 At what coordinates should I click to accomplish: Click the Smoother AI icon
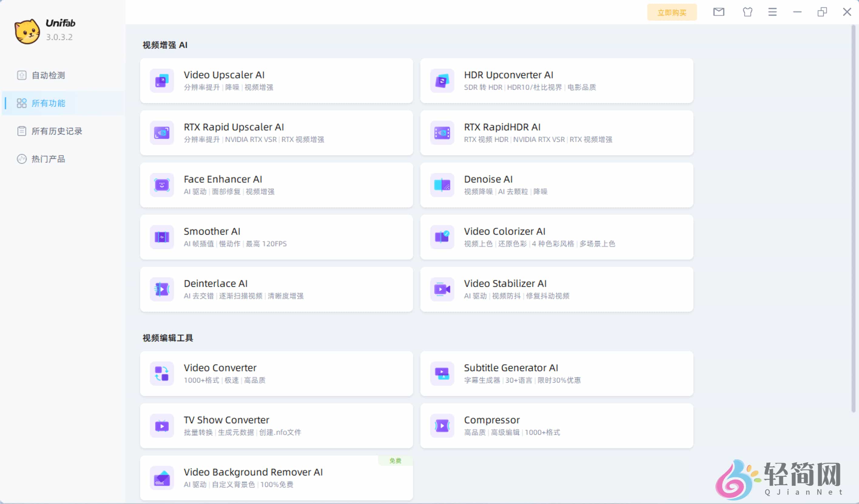tap(162, 237)
